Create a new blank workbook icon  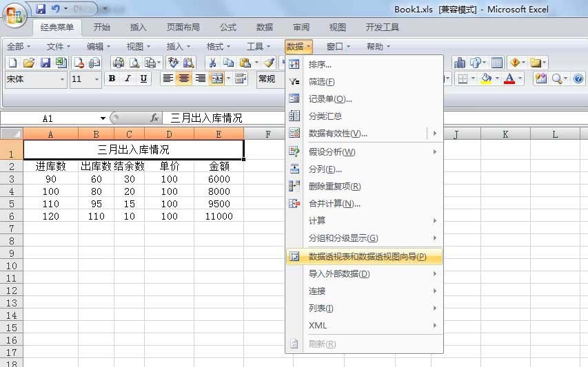tap(12, 63)
